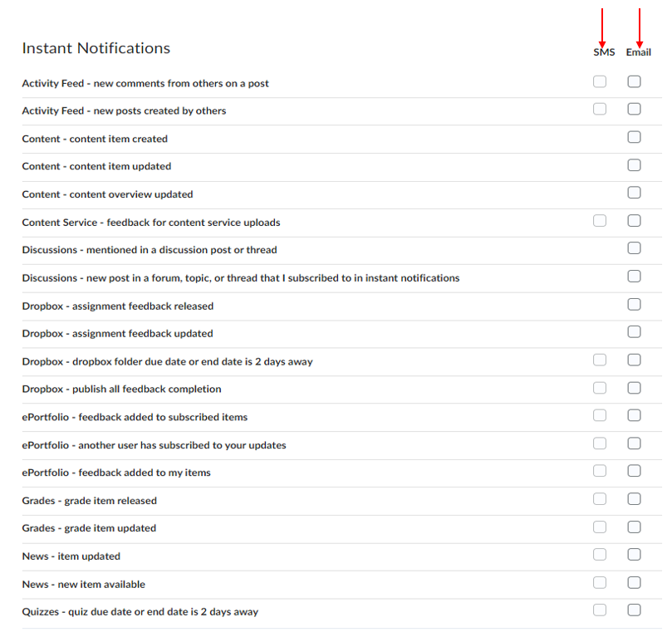This screenshot has width=672, height=637.
Task: Select Email for subscribed Discussions new post
Action: [635, 276]
